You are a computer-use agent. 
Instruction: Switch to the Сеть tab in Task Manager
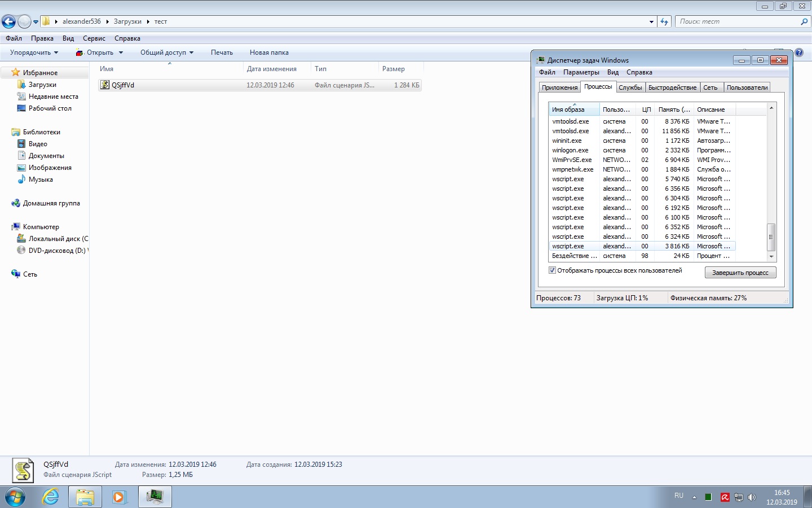pyautogui.click(x=710, y=87)
